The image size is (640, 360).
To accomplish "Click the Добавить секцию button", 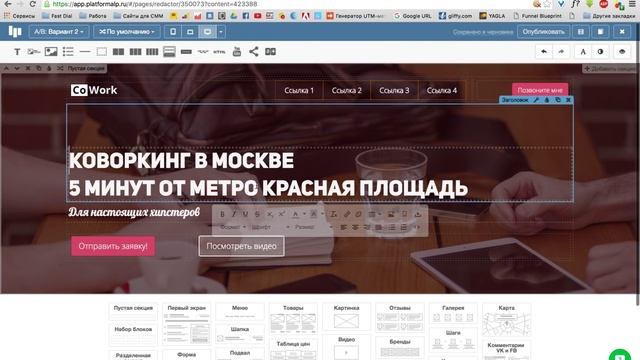I will click(x=610, y=69).
